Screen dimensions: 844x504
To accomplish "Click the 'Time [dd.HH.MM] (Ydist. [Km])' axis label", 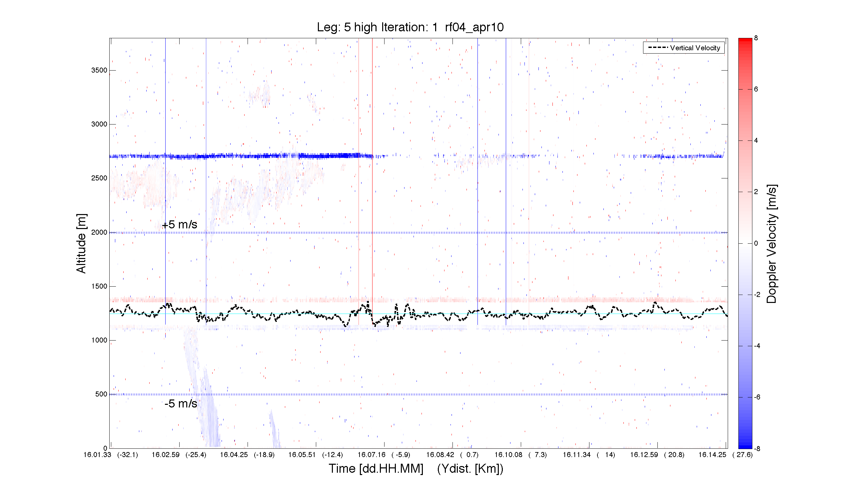I will click(x=416, y=469).
